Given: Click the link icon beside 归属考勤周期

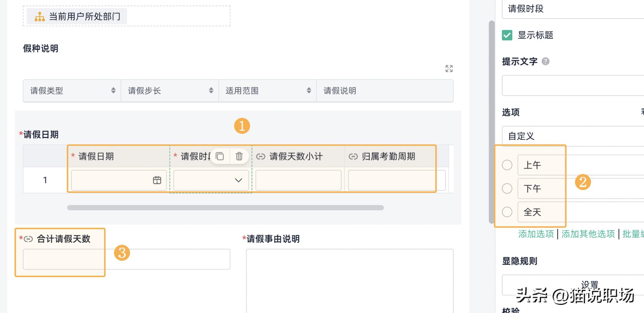Looking at the screenshot, I should [x=353, y=157].
